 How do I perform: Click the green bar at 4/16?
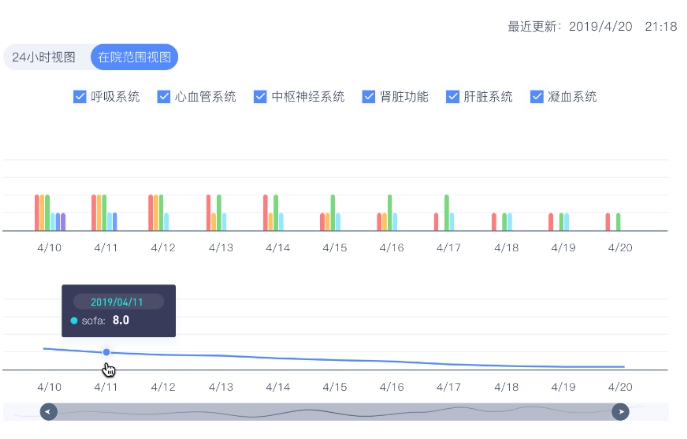click(x=390, y=213)
